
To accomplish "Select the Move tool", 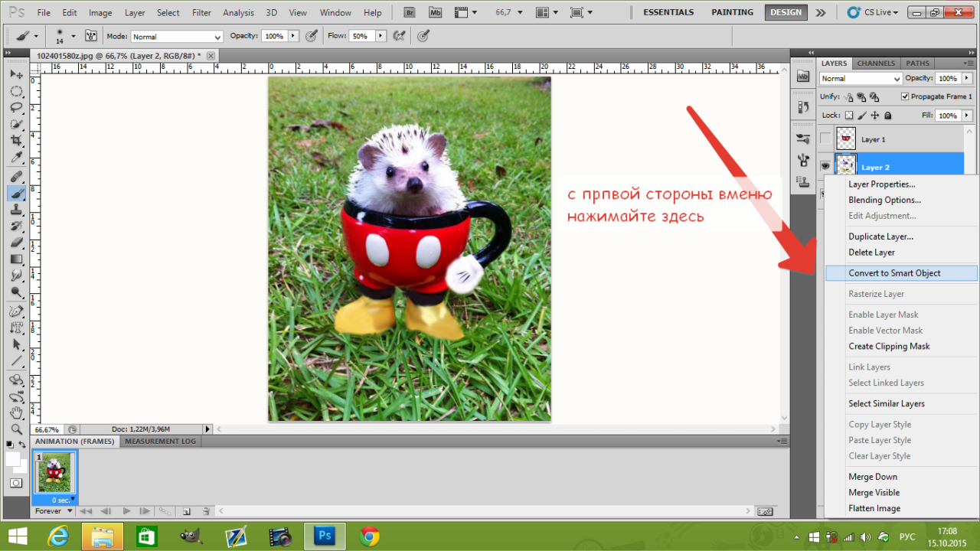I will pyautogui.click(x=16, y=74).
